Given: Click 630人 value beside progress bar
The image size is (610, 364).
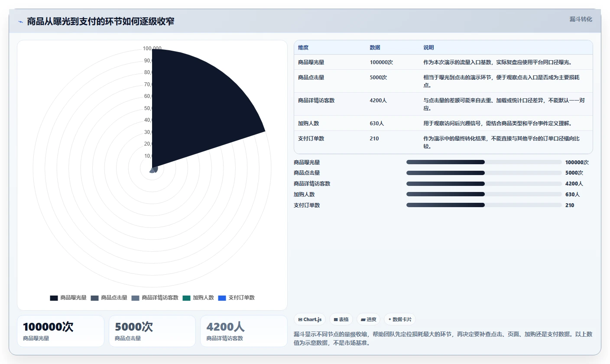Looking at the screenshot, I should [x=572, y=195].
